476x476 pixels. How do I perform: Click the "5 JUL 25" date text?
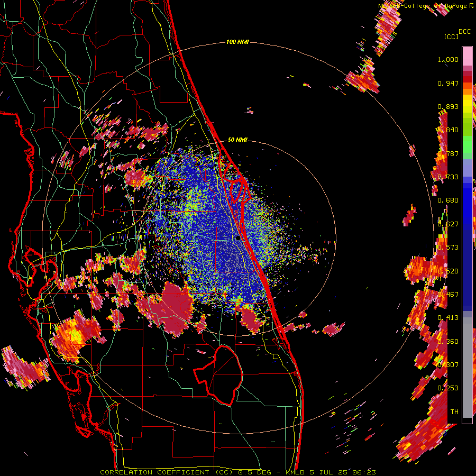(328, 472)
